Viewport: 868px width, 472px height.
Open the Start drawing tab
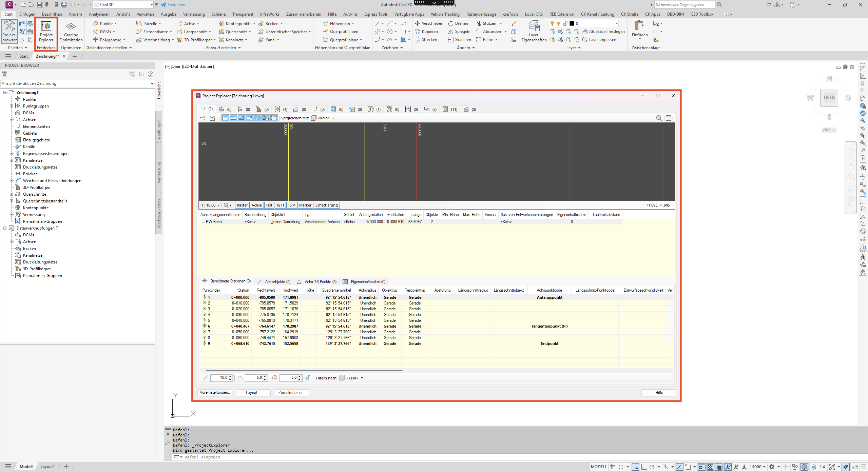[23, 56]
